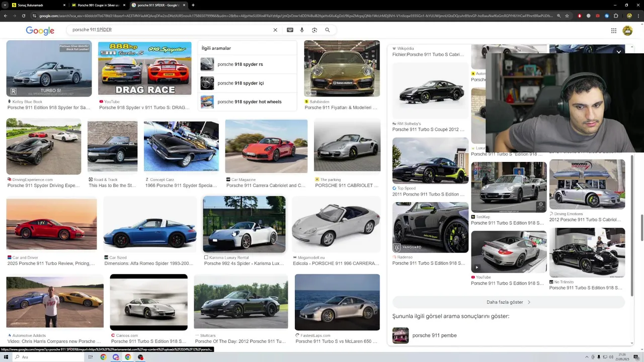Image resolution: width=644 pixels, height=362 pixels.
Task: Open the Car Sized blue Alfa Spider thumbnail
Action: click(x=150, y=224)
